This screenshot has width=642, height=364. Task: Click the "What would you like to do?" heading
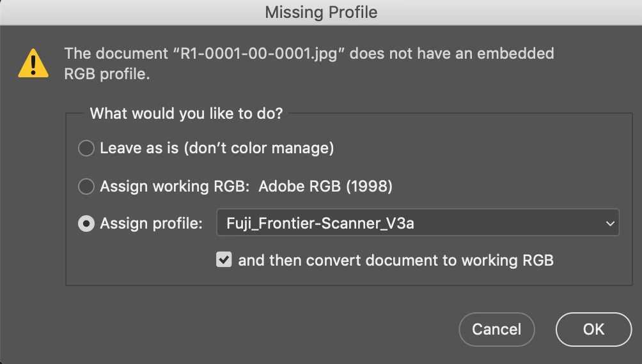[186, 114]
